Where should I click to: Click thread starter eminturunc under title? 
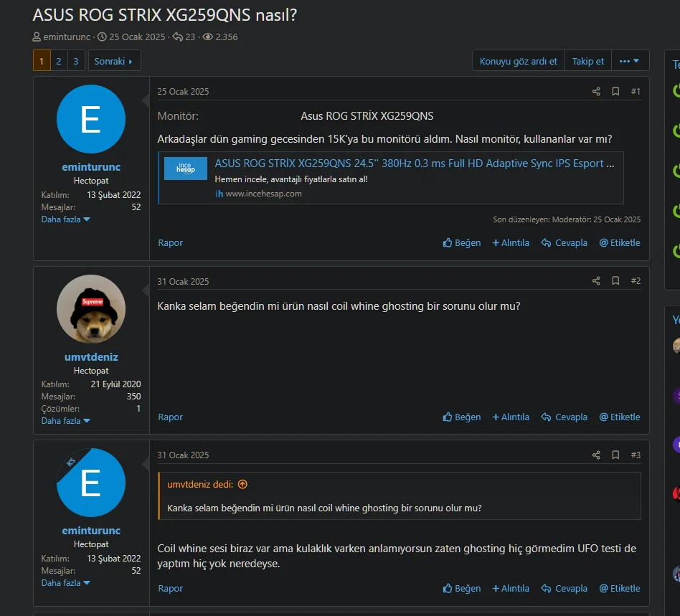[67, 37]
